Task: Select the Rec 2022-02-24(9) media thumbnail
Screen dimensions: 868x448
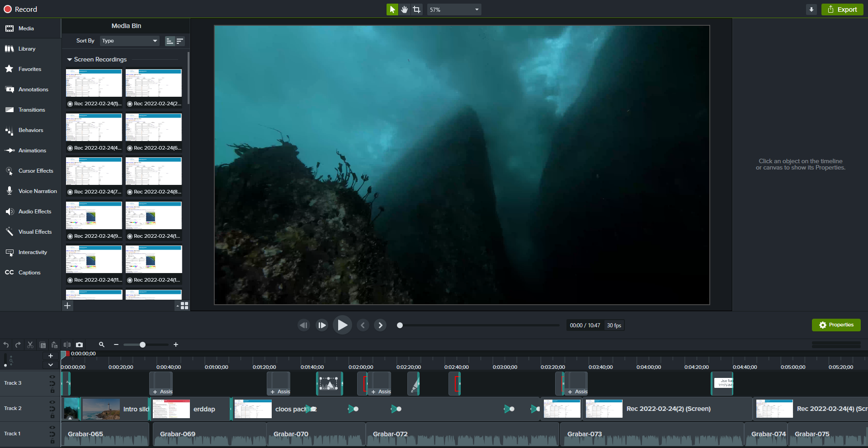Action: pyautogui.click(x=94, y=216)
